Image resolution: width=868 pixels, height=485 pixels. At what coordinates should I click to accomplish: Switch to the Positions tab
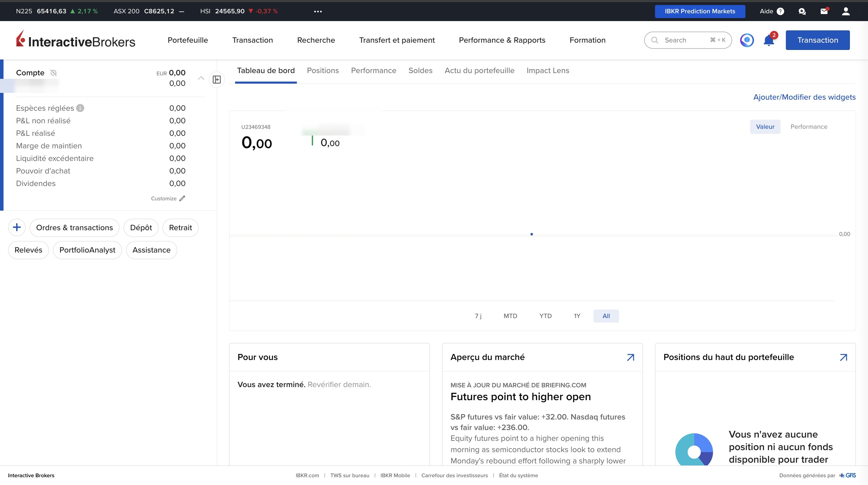pyautogui.click(x=323, y=71)
